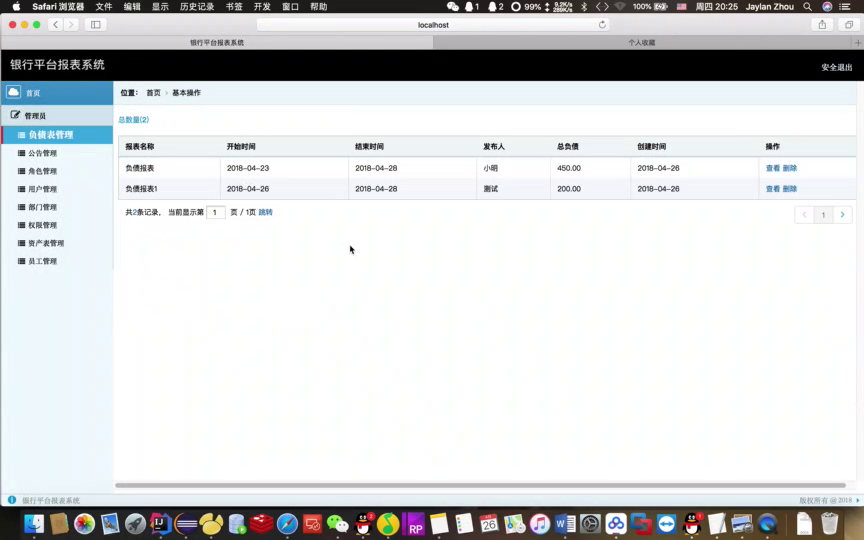Screen dimensions: 864x540
Task: Go back with Safari back arrow
Action: 55,24
